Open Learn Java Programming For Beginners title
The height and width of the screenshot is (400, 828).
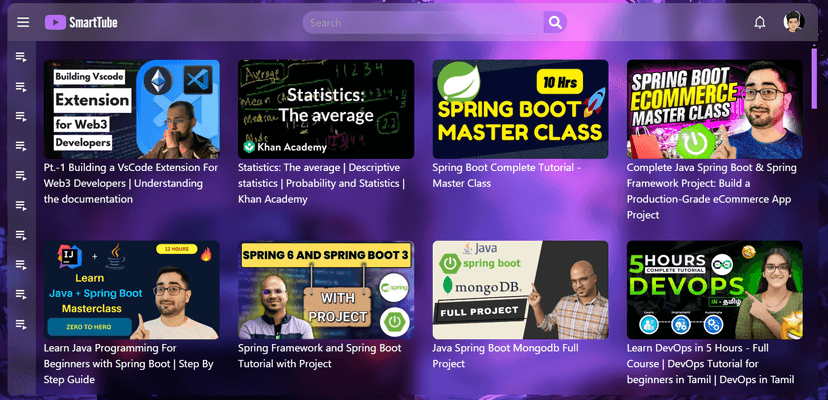pos(128,364)
